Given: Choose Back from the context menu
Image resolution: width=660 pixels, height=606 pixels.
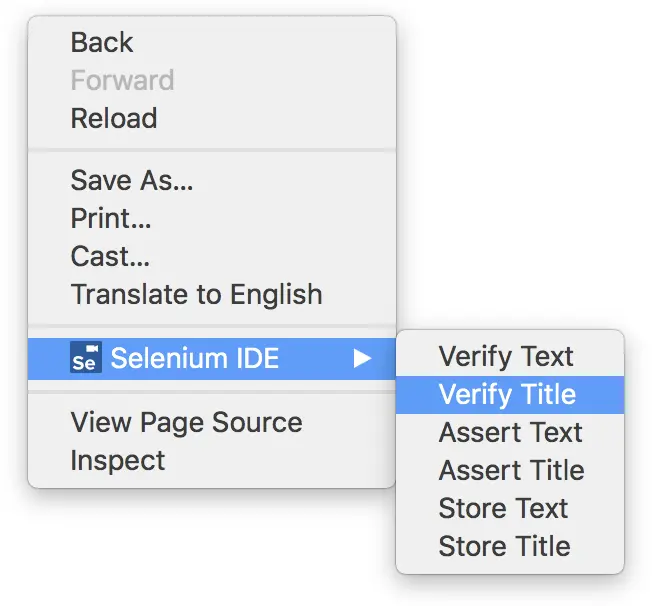Looking at the screenshot, I should pos(212,42).
